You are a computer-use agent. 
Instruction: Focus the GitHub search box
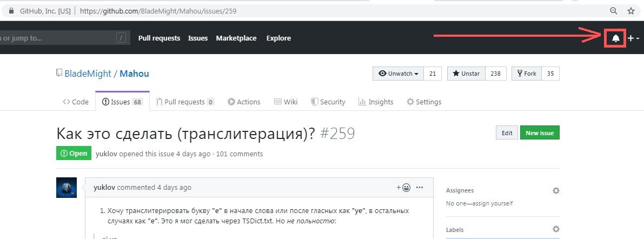65,38
